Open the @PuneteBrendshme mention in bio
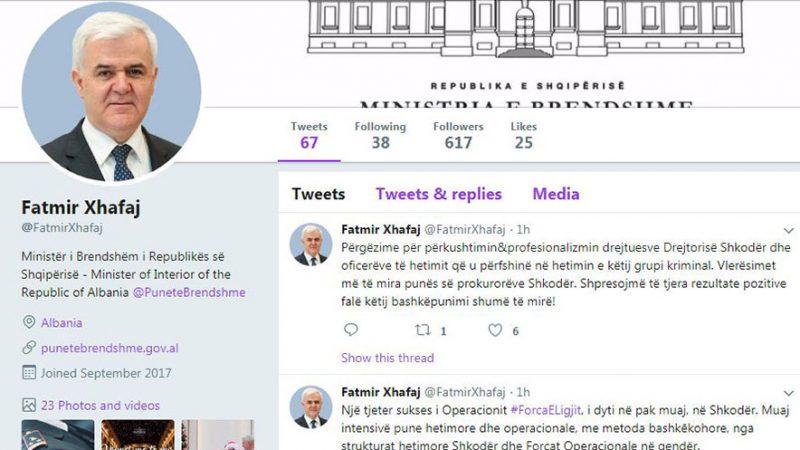The image size is (800, 450). click(x=189, y=292)
